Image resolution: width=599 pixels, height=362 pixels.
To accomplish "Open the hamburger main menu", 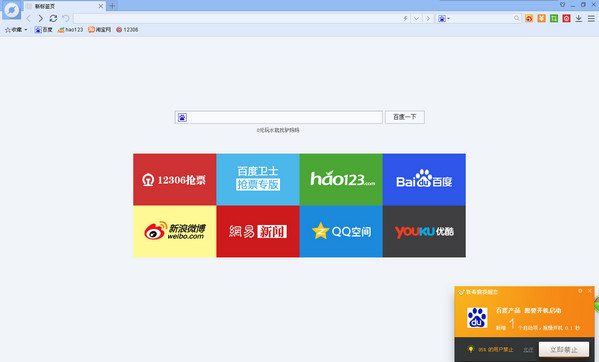I will (x=591, y=18).
